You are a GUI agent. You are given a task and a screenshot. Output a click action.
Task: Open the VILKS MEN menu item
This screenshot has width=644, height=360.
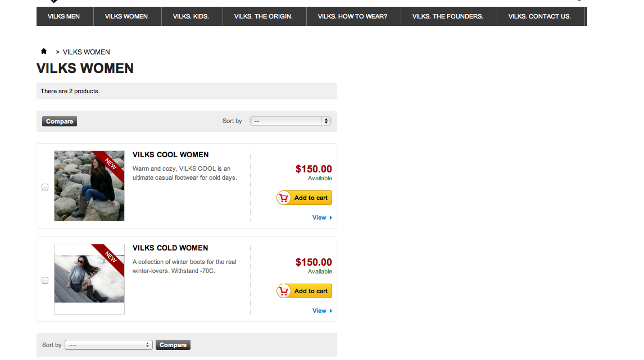point(64,16)
